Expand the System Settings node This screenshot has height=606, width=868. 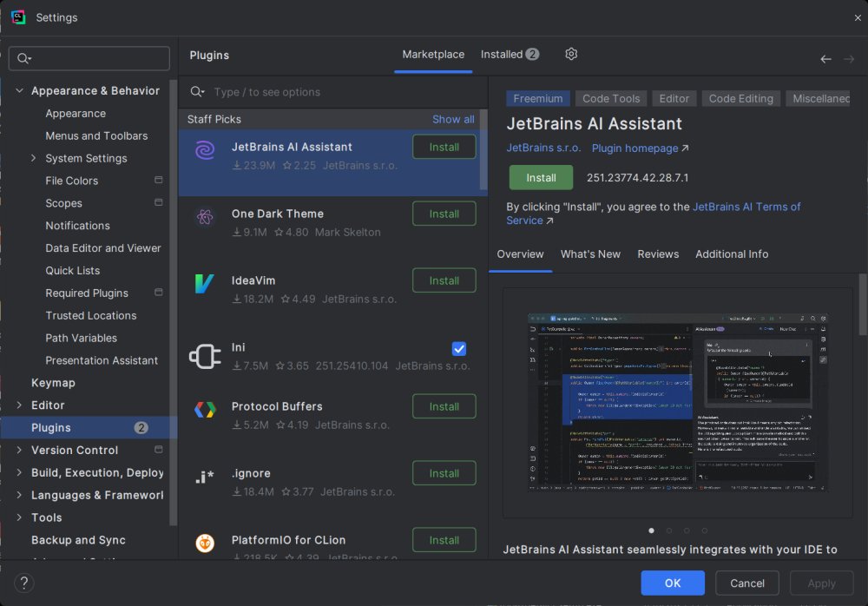[x=33, y=158]
